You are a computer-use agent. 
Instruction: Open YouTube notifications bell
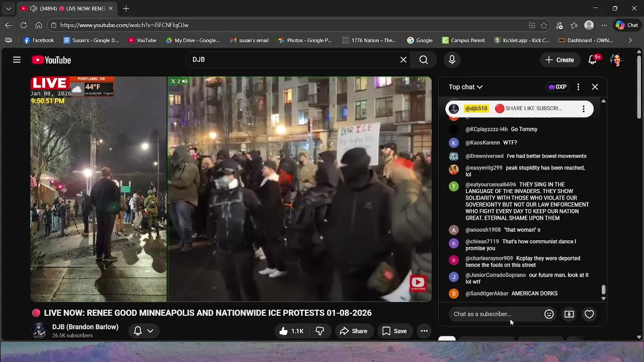(592, 60)
